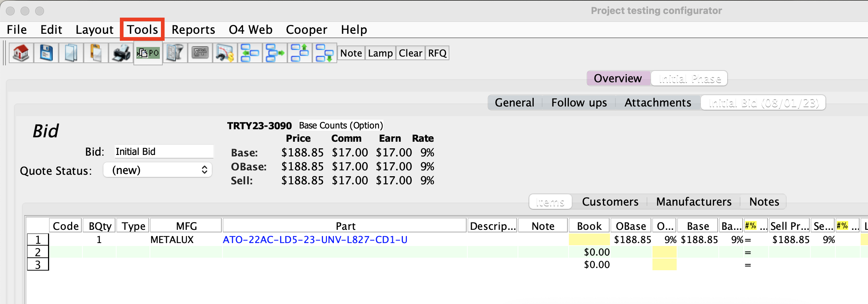Click the gray key panel icon
This screenshot has width=868, height=304.
[x=200, y=53]
